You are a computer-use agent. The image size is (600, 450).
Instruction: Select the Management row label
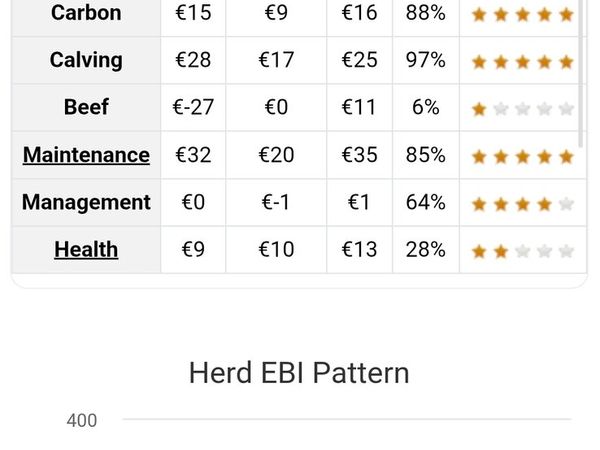coord(86,202)
